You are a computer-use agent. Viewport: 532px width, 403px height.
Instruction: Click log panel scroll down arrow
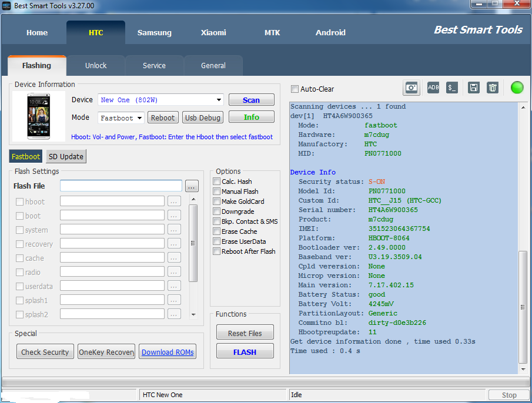tap(523, 370)
